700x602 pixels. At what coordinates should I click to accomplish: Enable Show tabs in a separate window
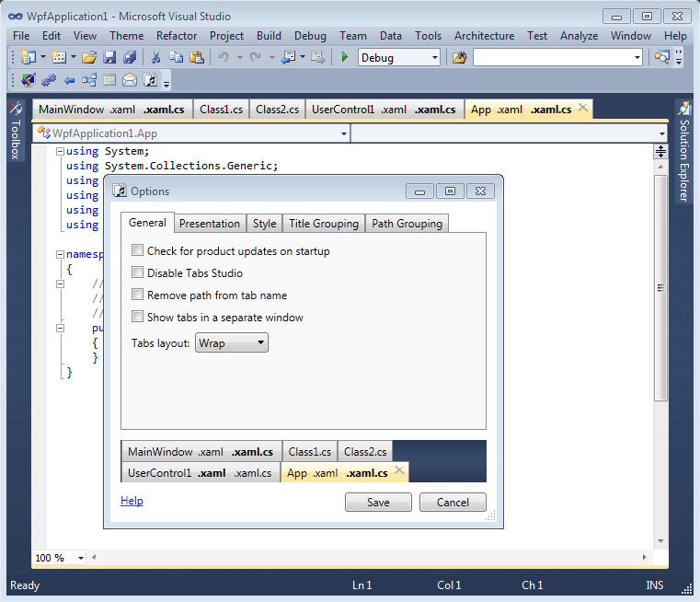point(138,317)
